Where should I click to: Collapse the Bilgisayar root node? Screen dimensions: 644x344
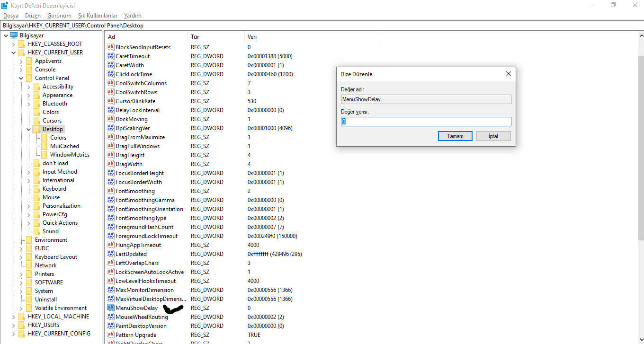click(x=6, y=35)
